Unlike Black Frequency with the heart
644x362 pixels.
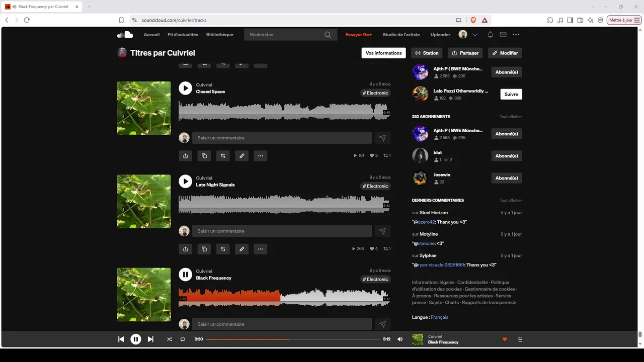point(505,339)
